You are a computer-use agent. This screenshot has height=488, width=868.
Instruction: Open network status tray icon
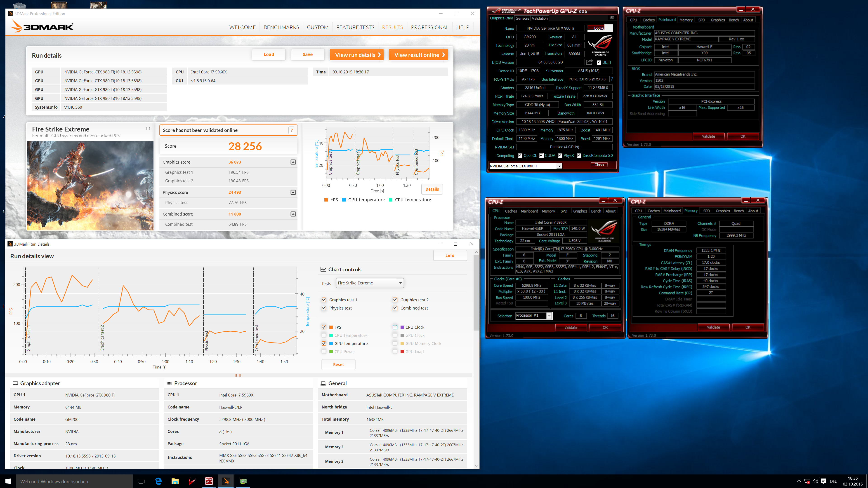pyautogui.click(x=807, y=481)
